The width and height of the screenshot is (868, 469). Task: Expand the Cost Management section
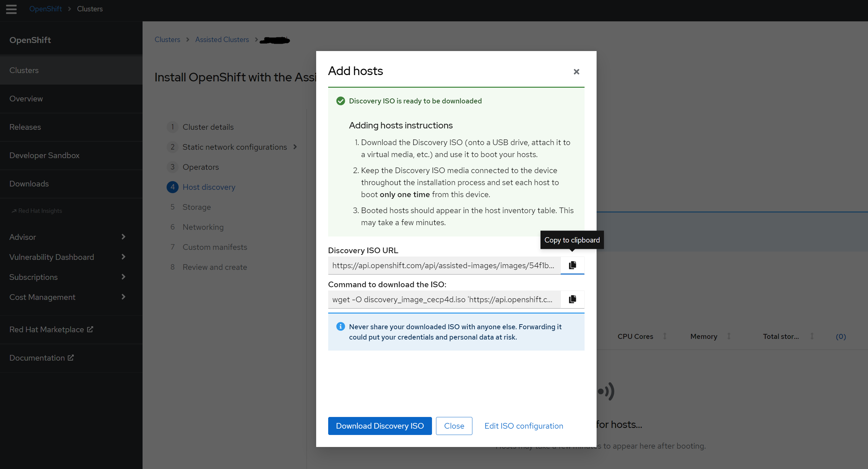pyautogui.click(x=123, y=297)
